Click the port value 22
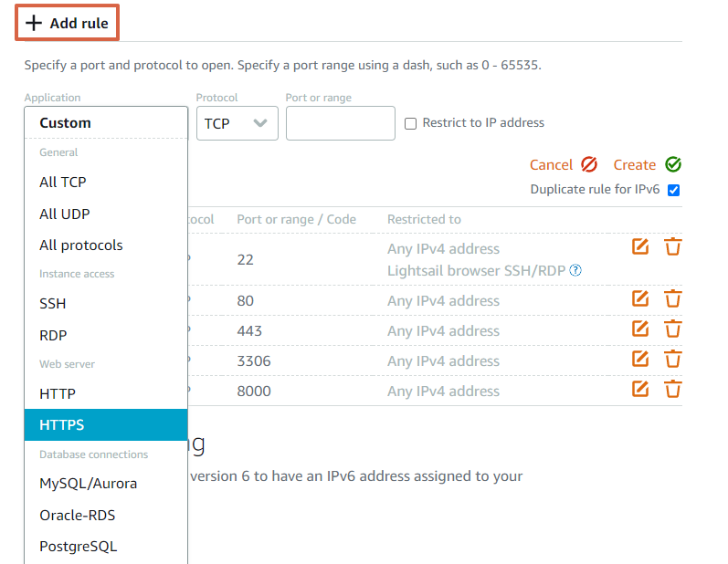728x564 pixels. coord(245,260)
